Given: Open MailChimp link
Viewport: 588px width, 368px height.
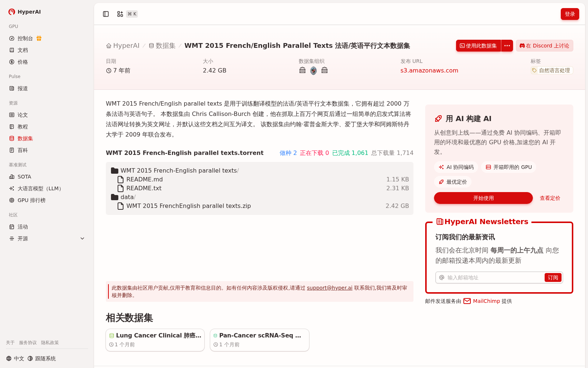Looking at the screenshot, I should click(487, 301).
